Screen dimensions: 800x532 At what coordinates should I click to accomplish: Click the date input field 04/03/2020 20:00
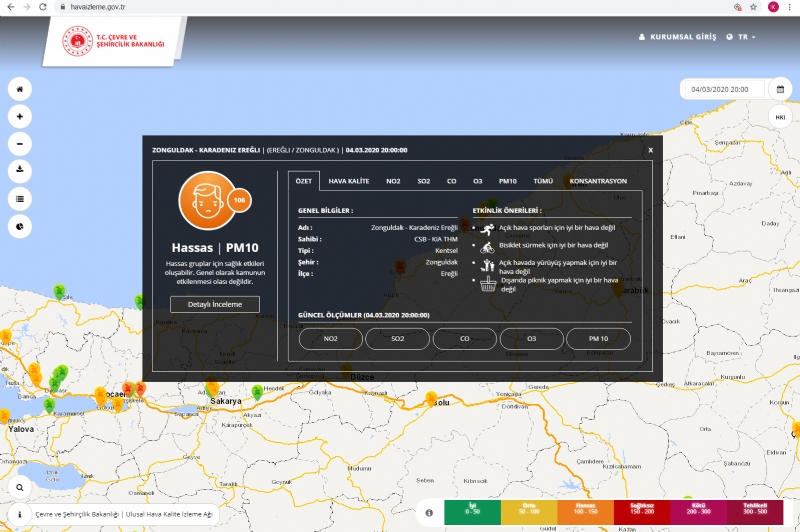(721, 89)
